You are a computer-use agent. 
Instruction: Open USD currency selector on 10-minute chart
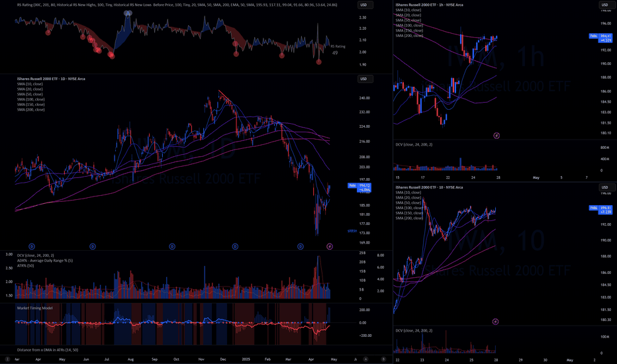606,187
